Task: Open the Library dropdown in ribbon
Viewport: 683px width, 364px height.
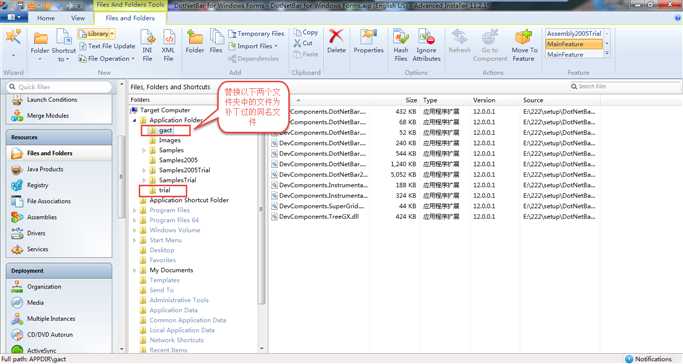Action: point(96,34)
